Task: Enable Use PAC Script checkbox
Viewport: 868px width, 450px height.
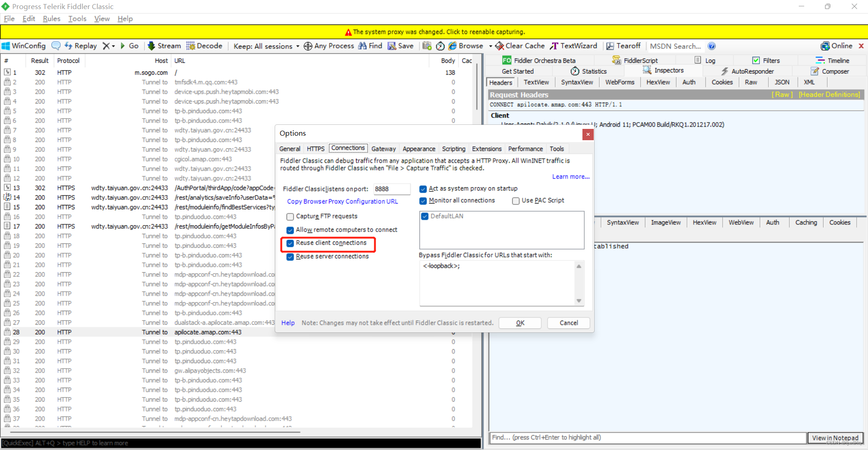Action: click(x=516, y=201)
